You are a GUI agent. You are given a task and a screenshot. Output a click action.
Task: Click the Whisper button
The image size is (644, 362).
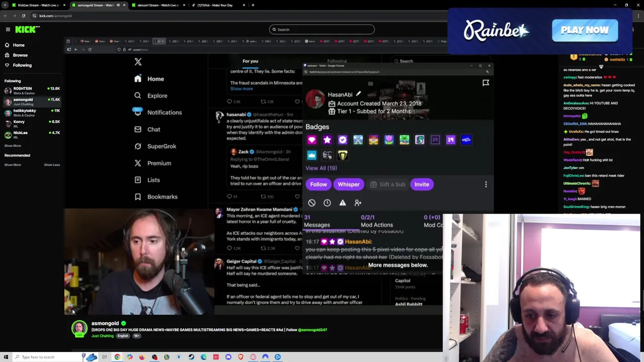(x=349, y=185)
